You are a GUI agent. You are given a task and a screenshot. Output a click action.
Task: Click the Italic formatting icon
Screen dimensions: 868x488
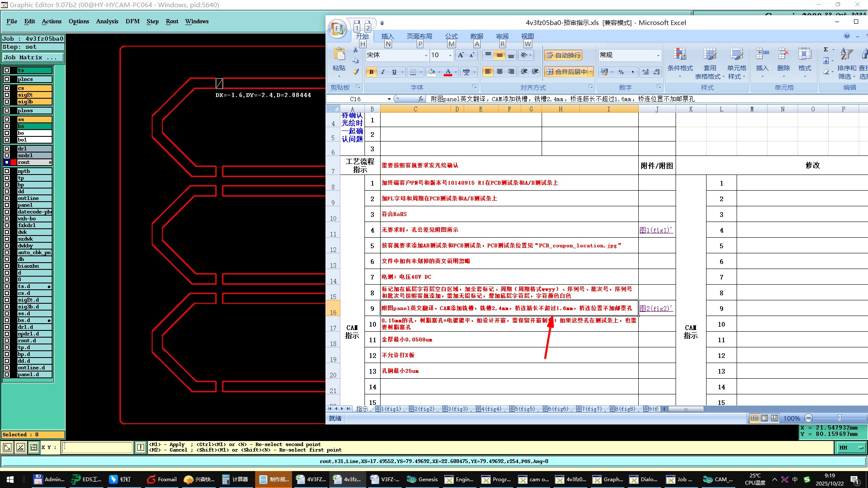(383, 72)
